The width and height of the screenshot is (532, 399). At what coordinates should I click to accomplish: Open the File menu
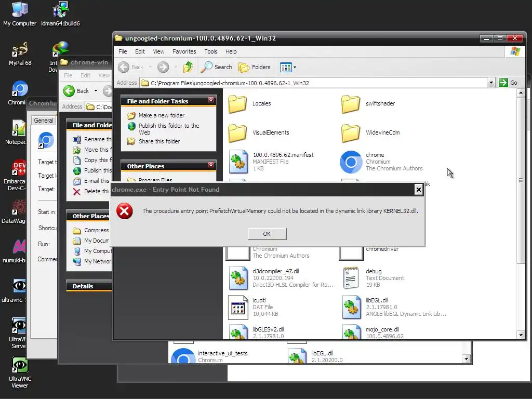(123, 51)
